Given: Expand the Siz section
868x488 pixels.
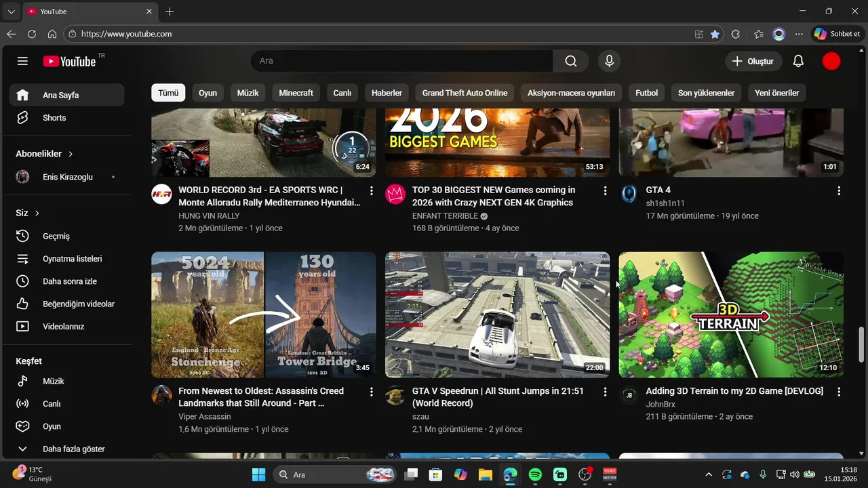Looking at the screenshot, I should 28,213.
